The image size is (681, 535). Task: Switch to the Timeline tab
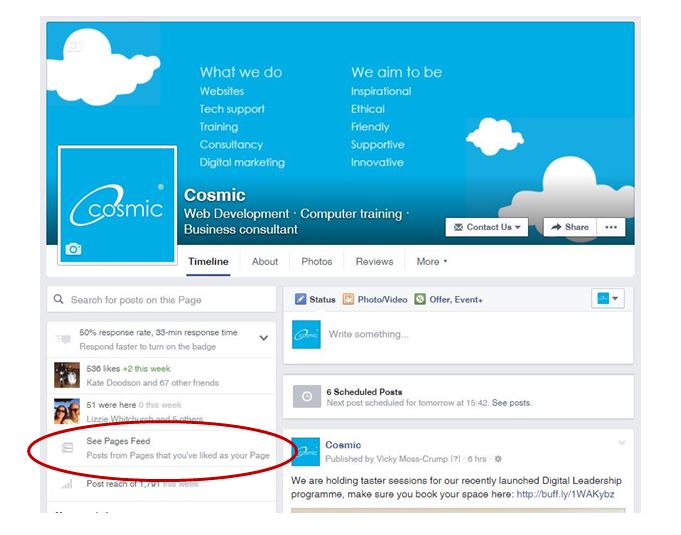(x=208, y=261)
